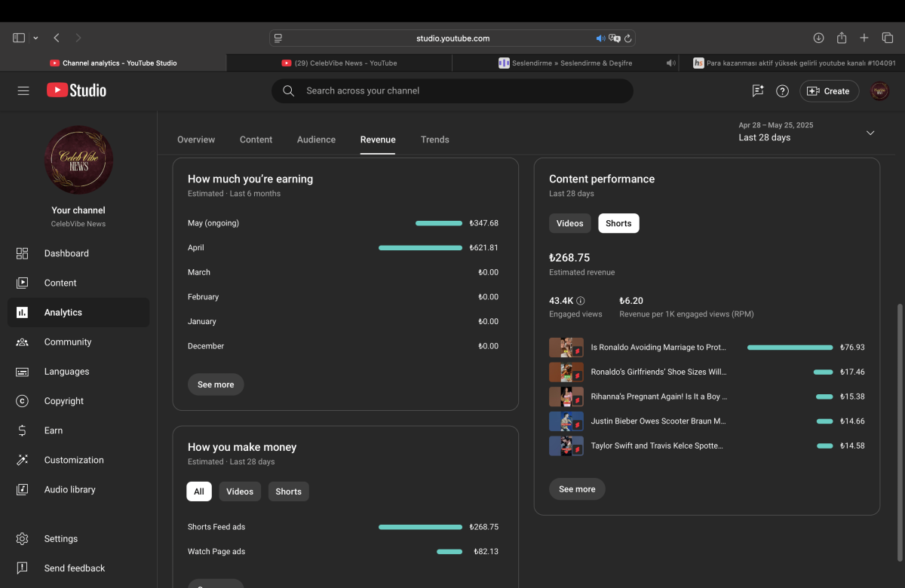Click the Create button

(829, 91)
